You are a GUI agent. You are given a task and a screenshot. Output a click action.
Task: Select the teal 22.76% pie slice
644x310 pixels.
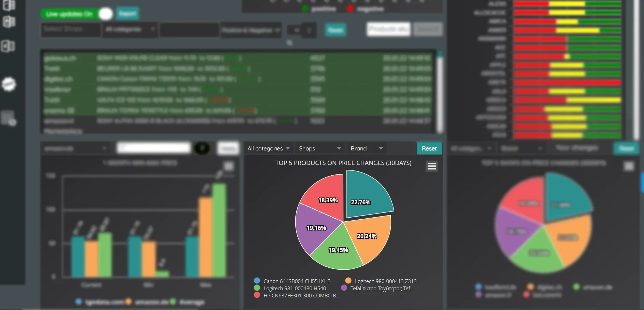tap(367, 194)
